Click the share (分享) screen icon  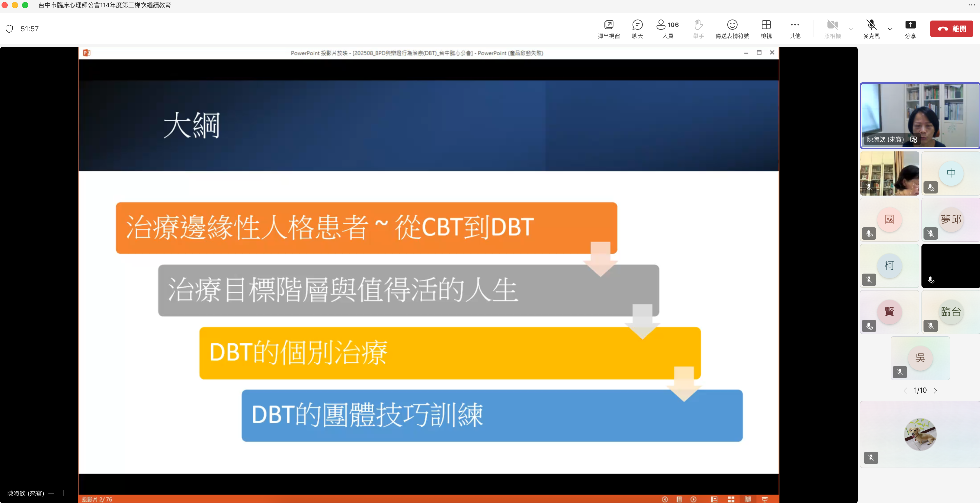click(x=910, y=29)
